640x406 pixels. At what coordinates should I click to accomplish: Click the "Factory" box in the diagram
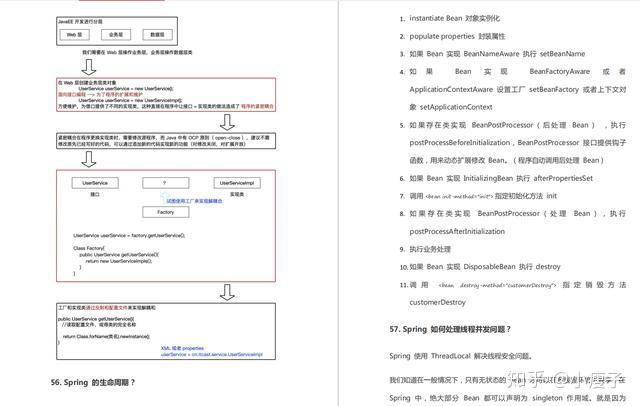165,212
